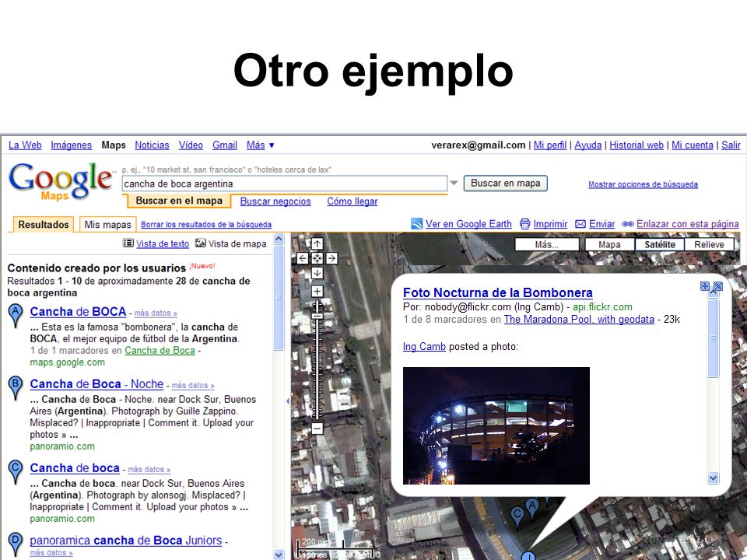Select marker A pin on the satellite map
This screenshot has width=747, height=560.
click(532, 509)
